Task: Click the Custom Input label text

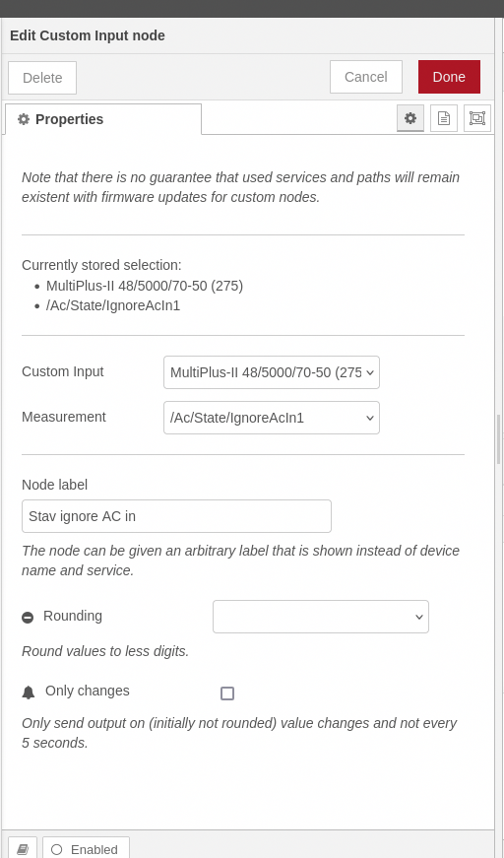Action: tap(63, 371)
